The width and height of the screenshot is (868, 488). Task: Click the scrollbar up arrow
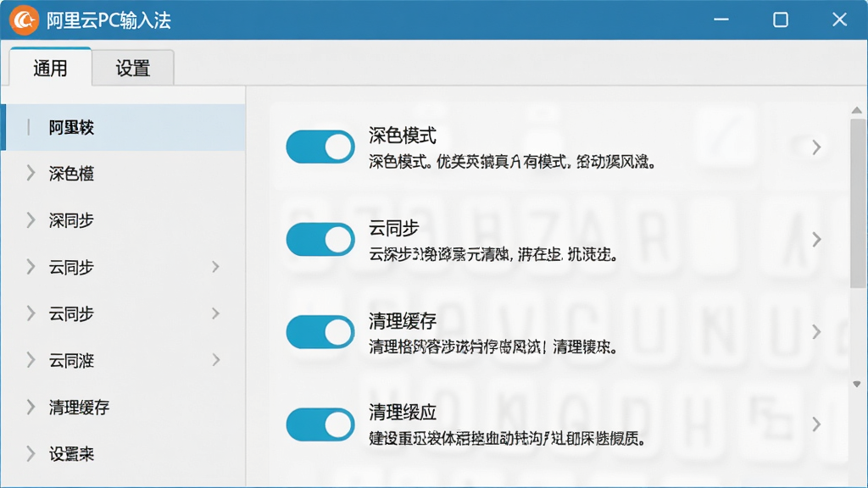tap(857, 110)
